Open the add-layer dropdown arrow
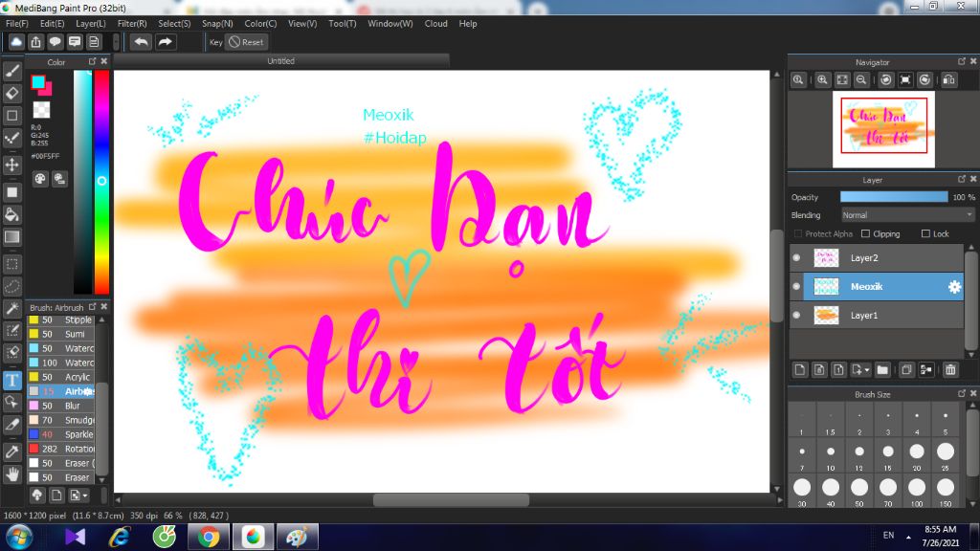This screenshot has height=551, width=980. tap(867, 370)
